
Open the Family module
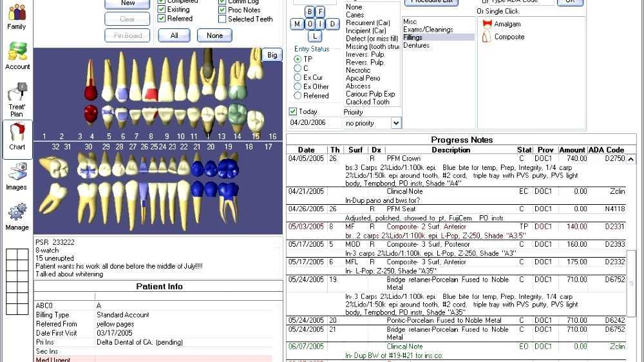pyautogui.click(x=17, y=17)
